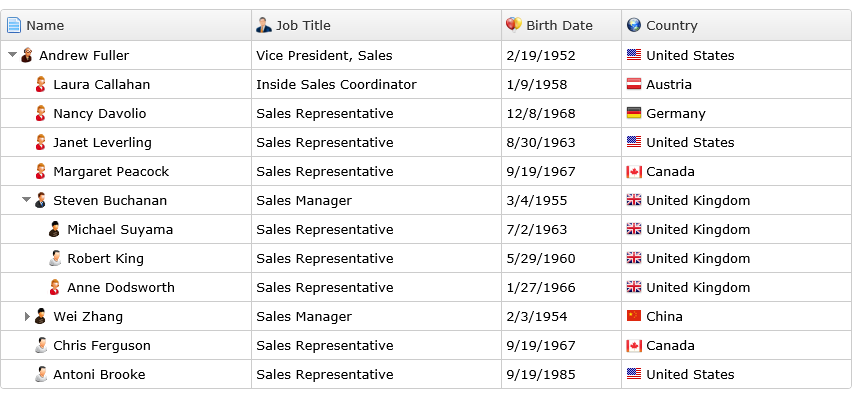Click Margaret Peacock's Canada flag icon
The width and height of the screenshot is (852, 402).
[634, 171]
